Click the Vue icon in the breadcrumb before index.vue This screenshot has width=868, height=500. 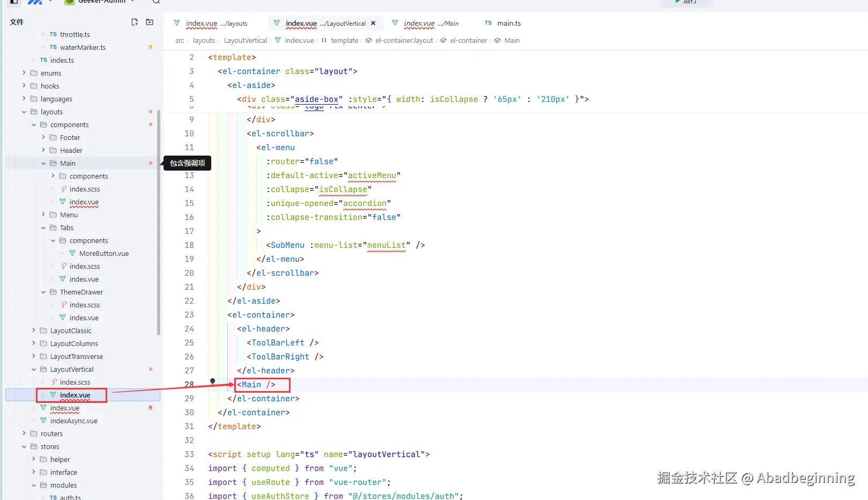[278, 40]
